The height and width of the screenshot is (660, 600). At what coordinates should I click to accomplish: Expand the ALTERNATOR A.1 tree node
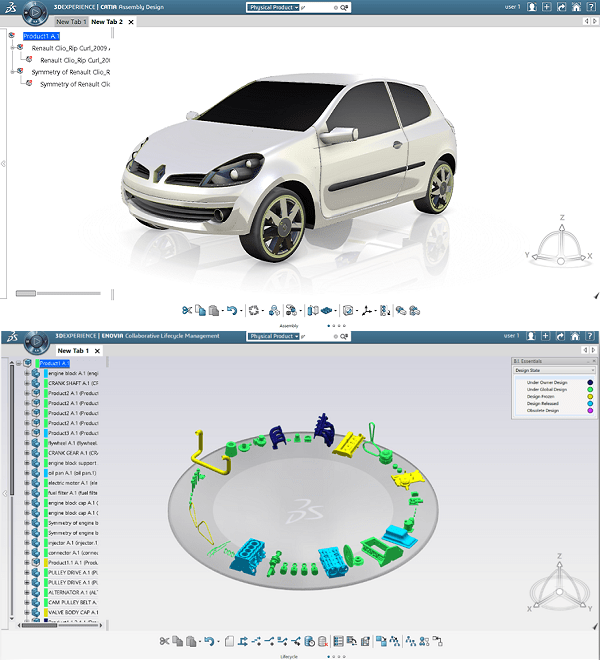coord(27,593)
